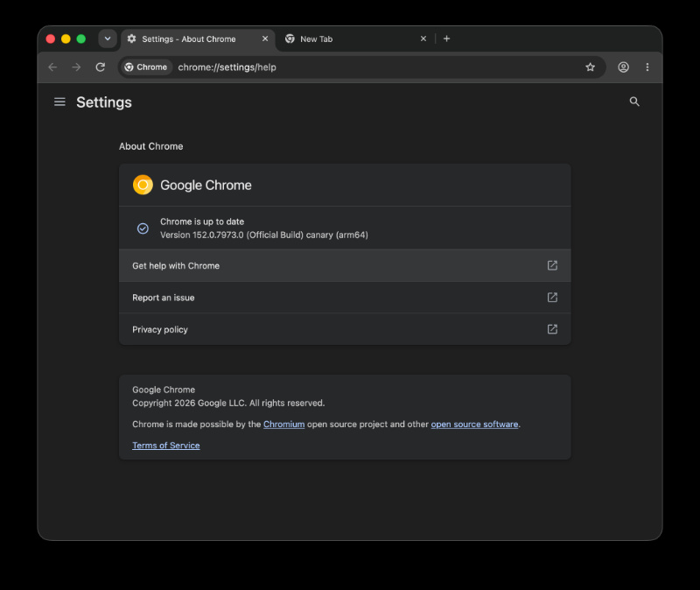Screen dimensions: 700x590
Task: Click the search settings magnifier icon
Action: click(633, 102)
